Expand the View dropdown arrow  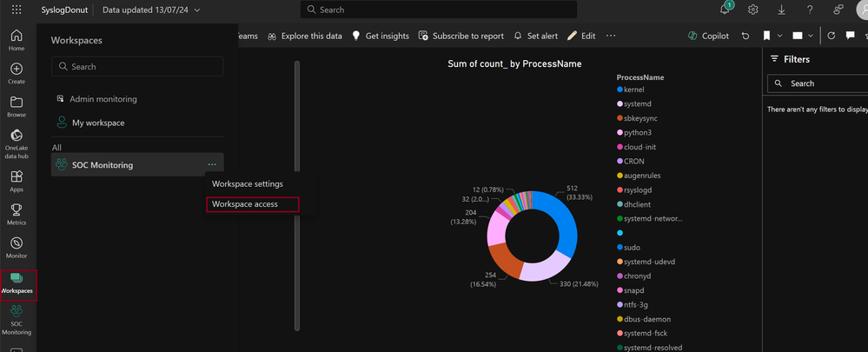click(x=811, y=36)
